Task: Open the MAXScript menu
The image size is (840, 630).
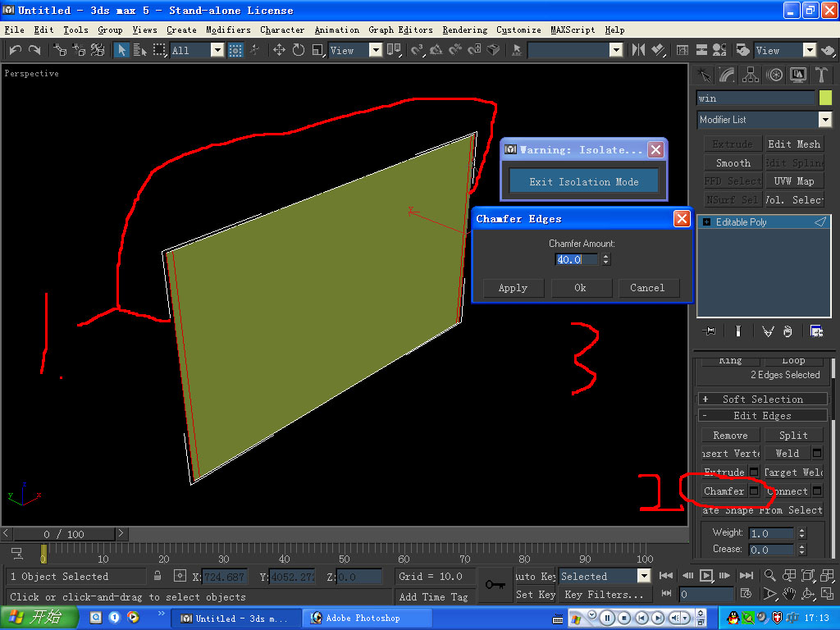Action: [573, 30]
